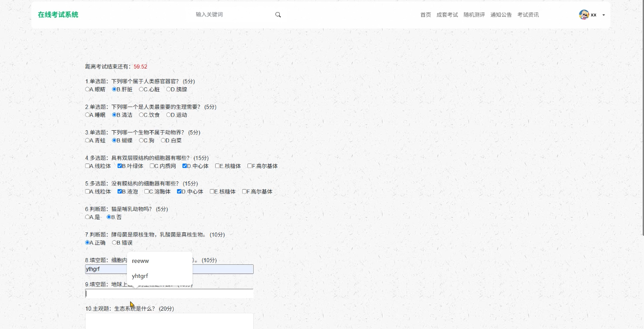The width and height of the screenshot is (644, 329).
Task: Uncheck D.中心体 in question 4
Action: pyautogui.click(x=185, y=166)
